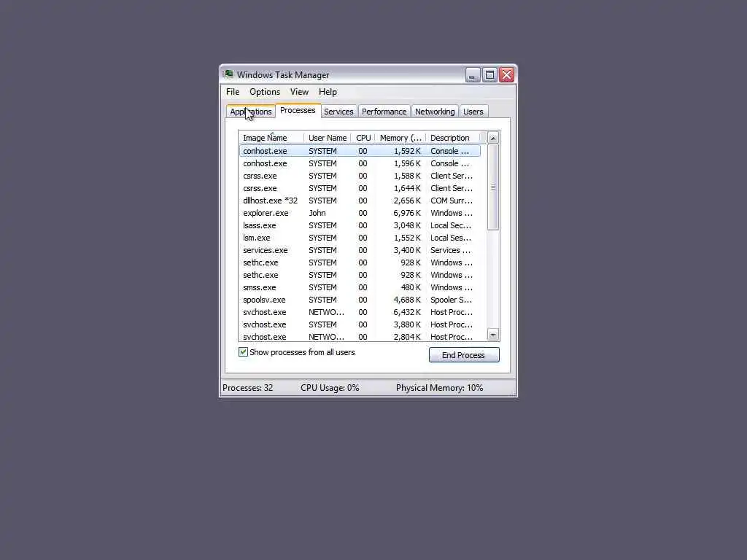The width and height of the screenshot is (747, 560).
Task: Select the dllhost.exe *32 process
Action: click(x=360, y=201)
